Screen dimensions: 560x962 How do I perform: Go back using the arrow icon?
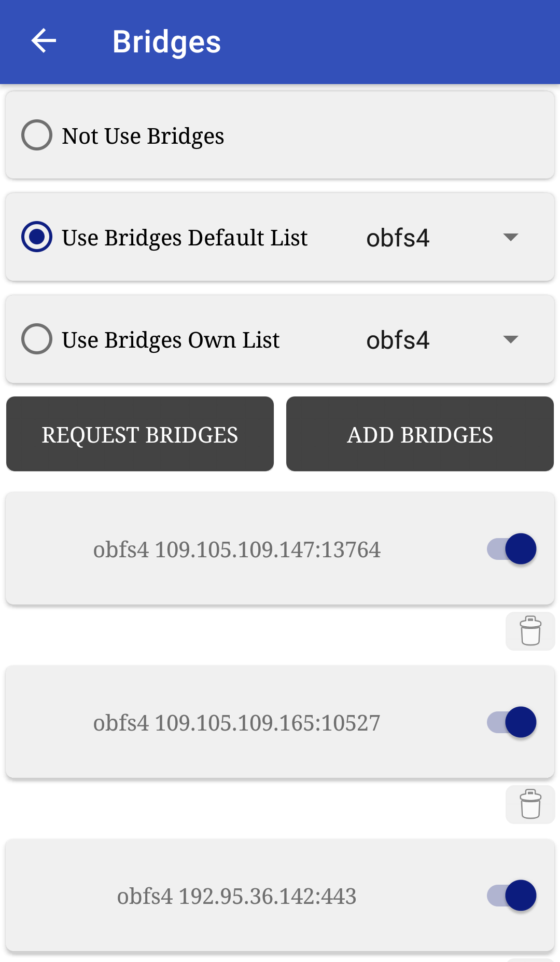[44, 41]
